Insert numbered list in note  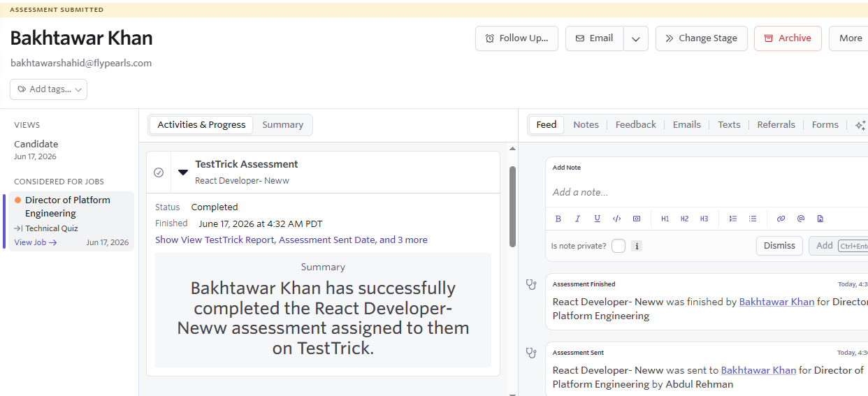tap(733, 219)
